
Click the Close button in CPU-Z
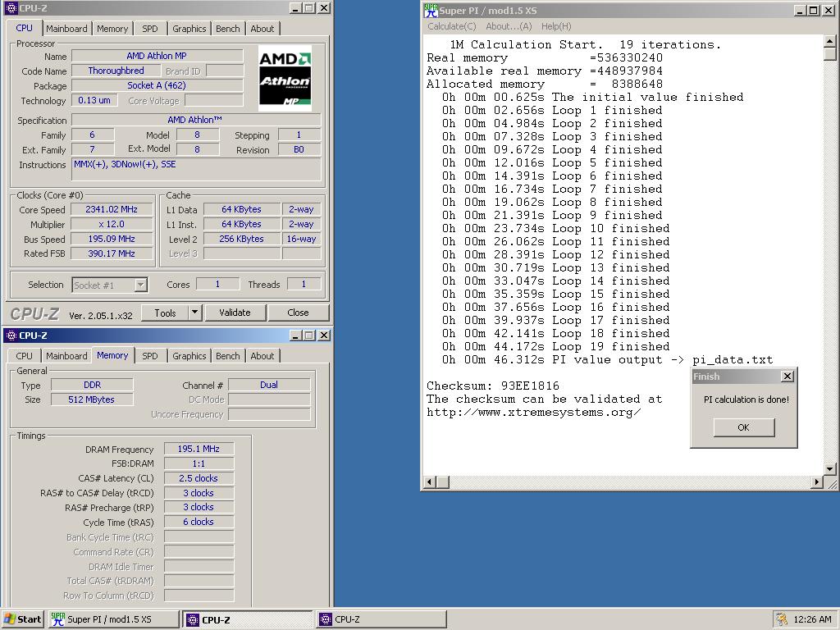click(298, 313)
